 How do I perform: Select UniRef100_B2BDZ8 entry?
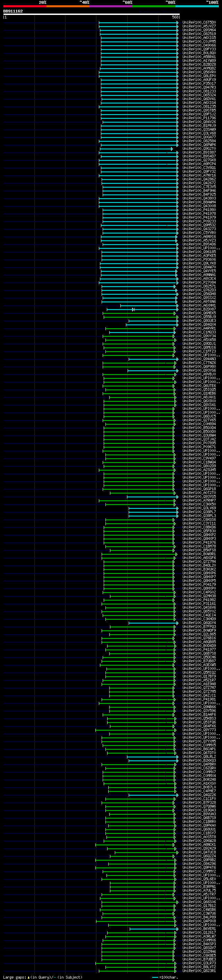click(x=199, y=64)
